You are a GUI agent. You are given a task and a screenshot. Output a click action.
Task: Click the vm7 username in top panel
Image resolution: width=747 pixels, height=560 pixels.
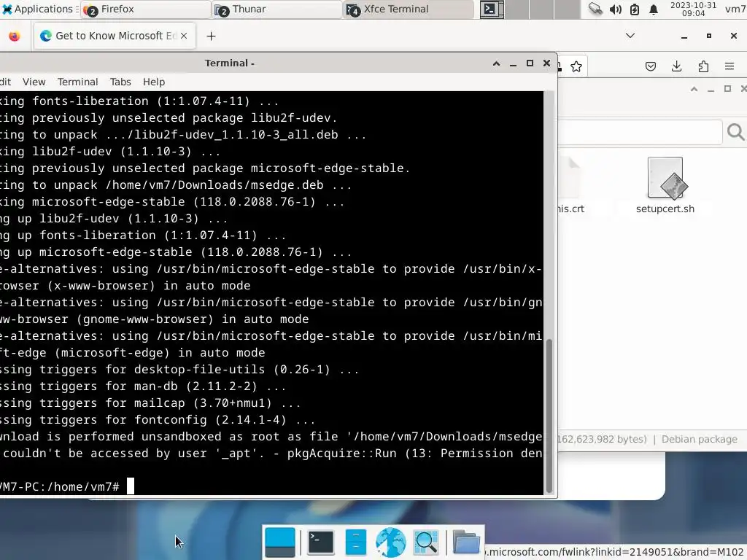click(735, 9)
